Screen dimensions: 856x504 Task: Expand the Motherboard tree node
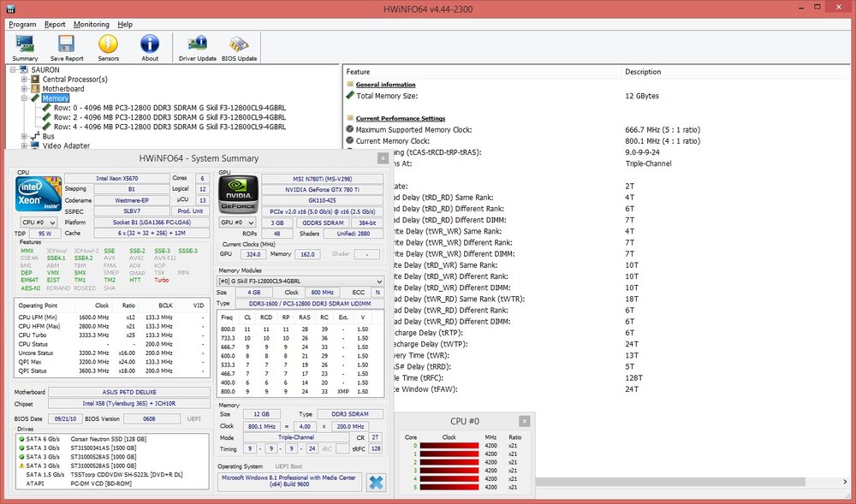pyautogui.click(x=24, y=88)
